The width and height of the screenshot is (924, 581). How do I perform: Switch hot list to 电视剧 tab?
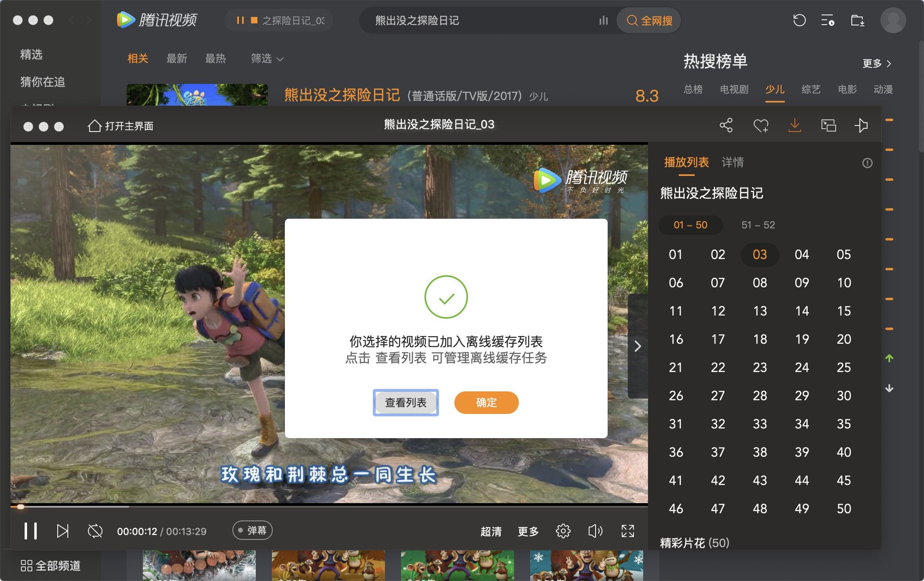coord(734,90)
